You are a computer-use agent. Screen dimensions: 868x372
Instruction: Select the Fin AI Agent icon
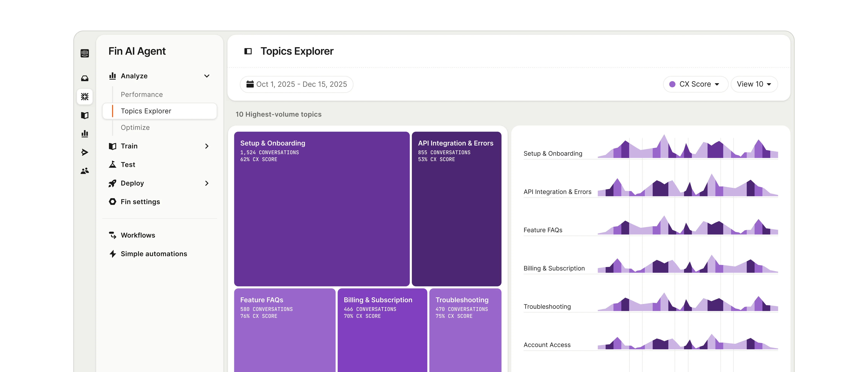[85, 97]
